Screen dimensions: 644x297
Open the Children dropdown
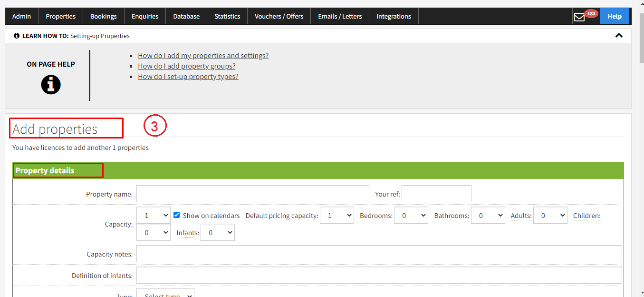tap(154, 232)
